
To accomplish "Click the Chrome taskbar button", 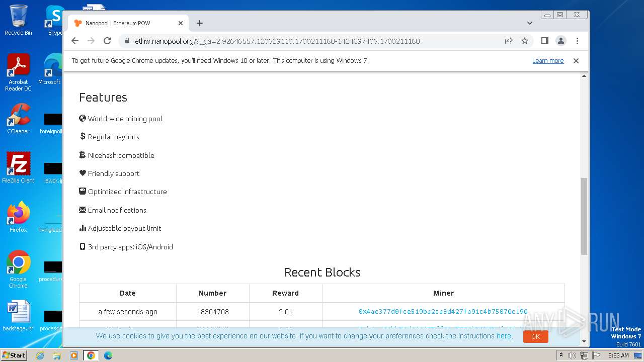I will tap(91, 355).
